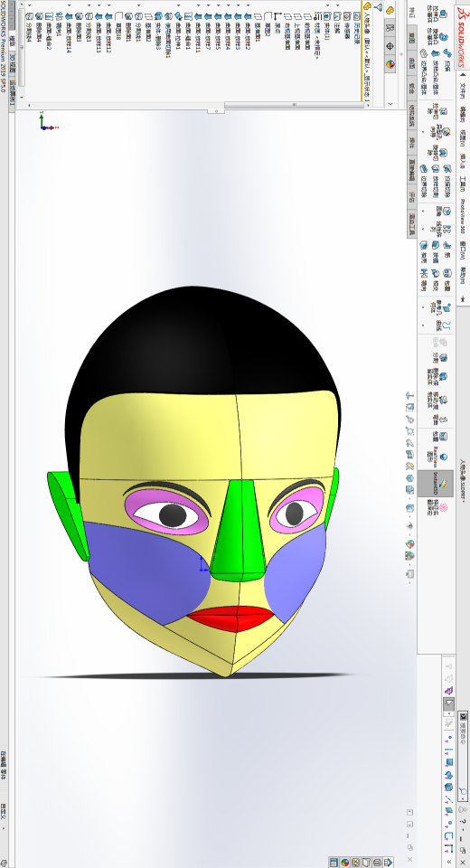Switch to the Sketch command tab
Viewport: 470px width, 868px height.
[412, 36]
